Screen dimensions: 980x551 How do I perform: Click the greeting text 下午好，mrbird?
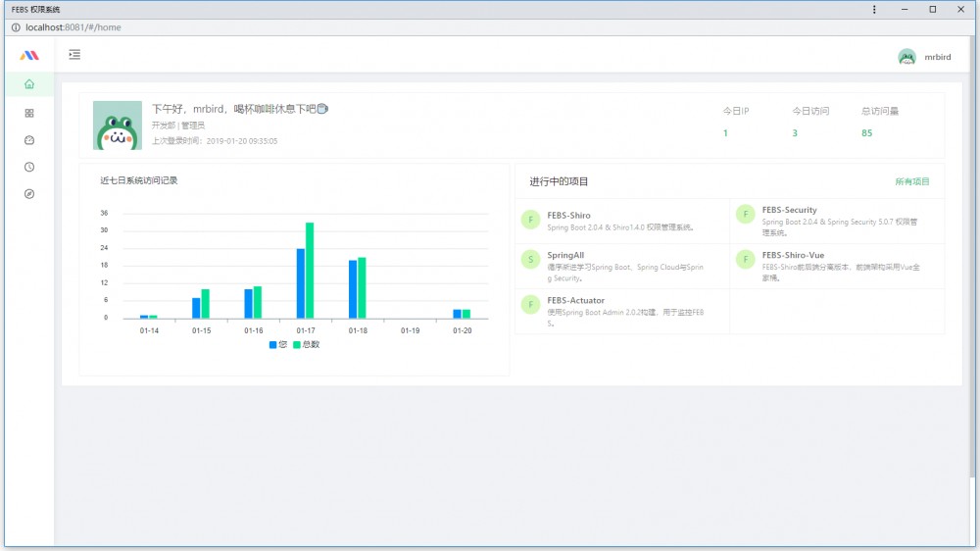[x=187, y=109]
